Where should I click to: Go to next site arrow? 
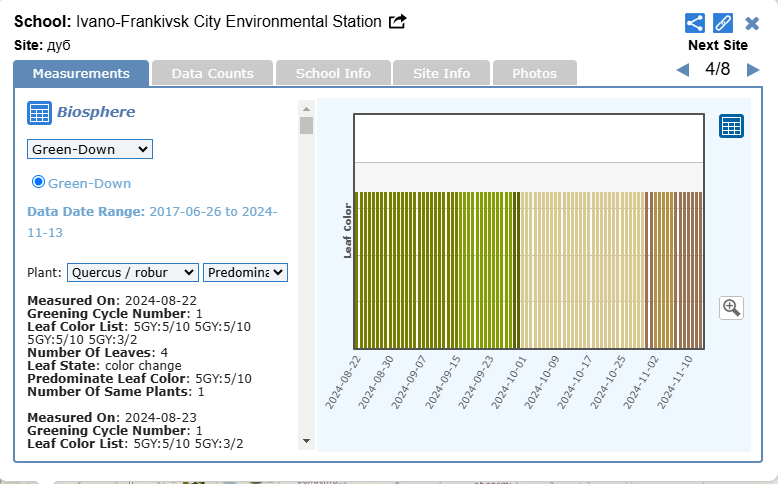tap(753, 70)
